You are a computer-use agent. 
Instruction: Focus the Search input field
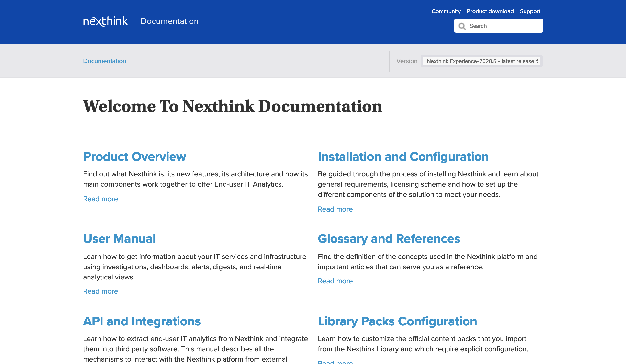(498, 26)
